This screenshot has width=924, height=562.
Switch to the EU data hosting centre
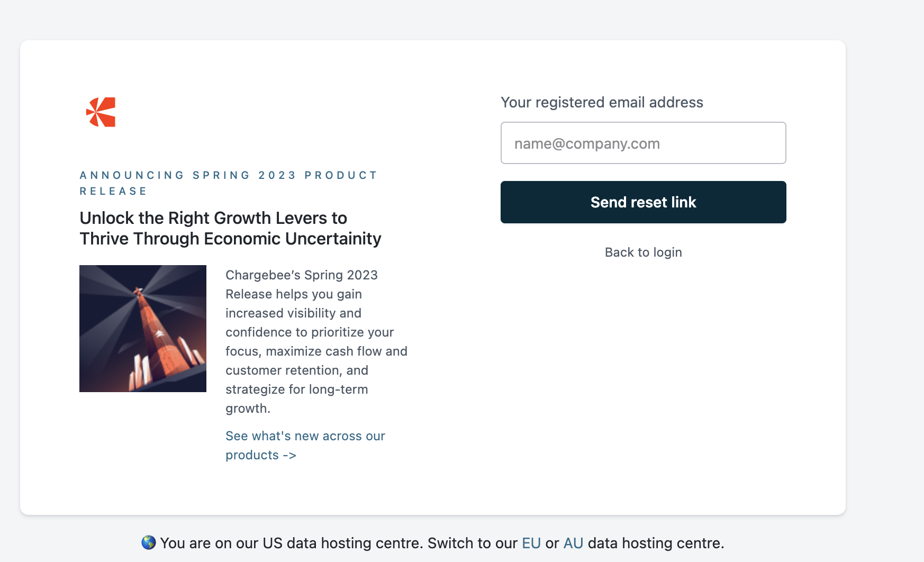pyautogui.click(x=531, y=543)
